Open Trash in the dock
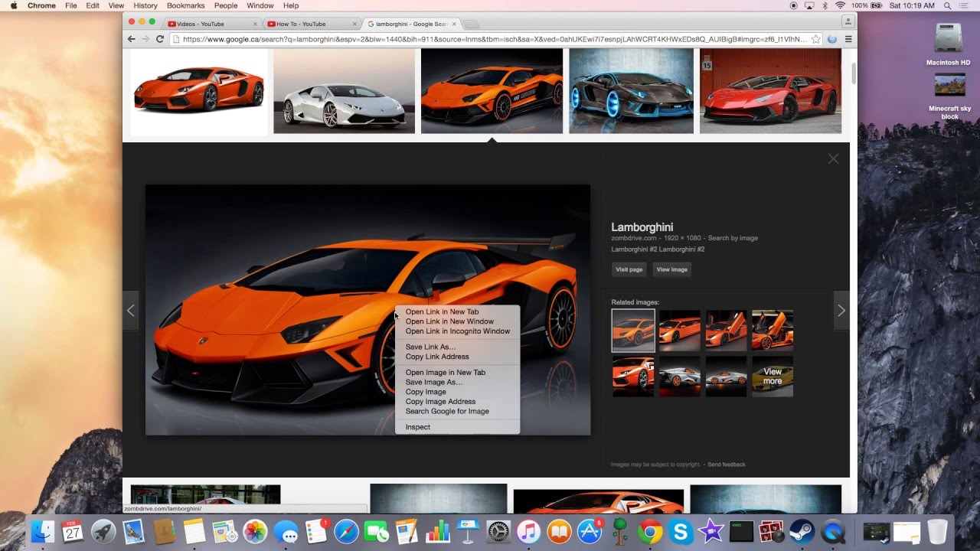The width and height of the screenshot is (980, 551). (937, 530)
